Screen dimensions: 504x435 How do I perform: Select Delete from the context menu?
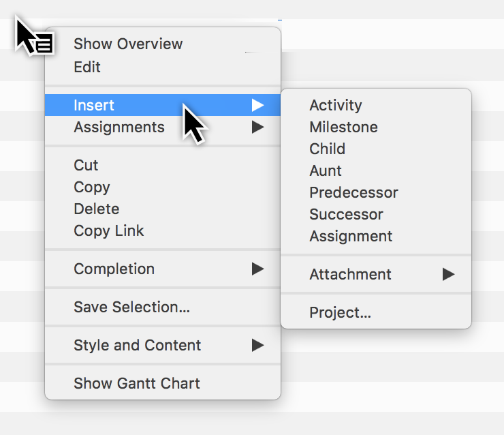pos(96,209)
